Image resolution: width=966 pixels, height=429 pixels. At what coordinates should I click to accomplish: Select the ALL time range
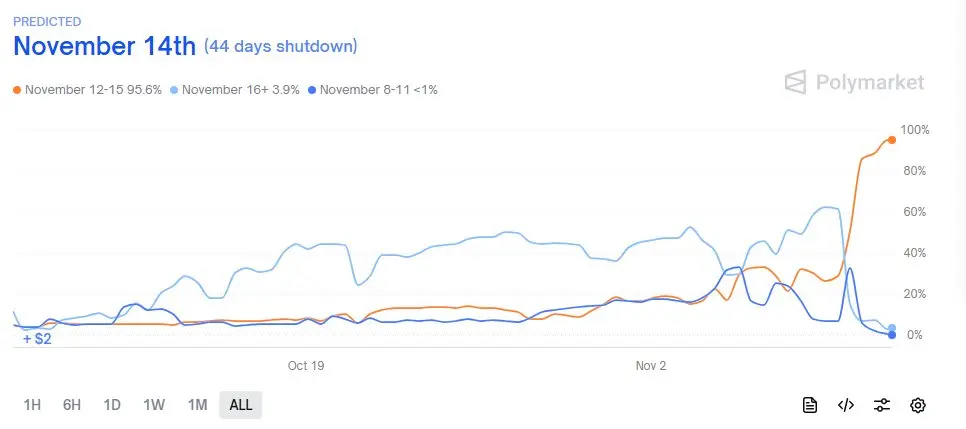[241, 405]
